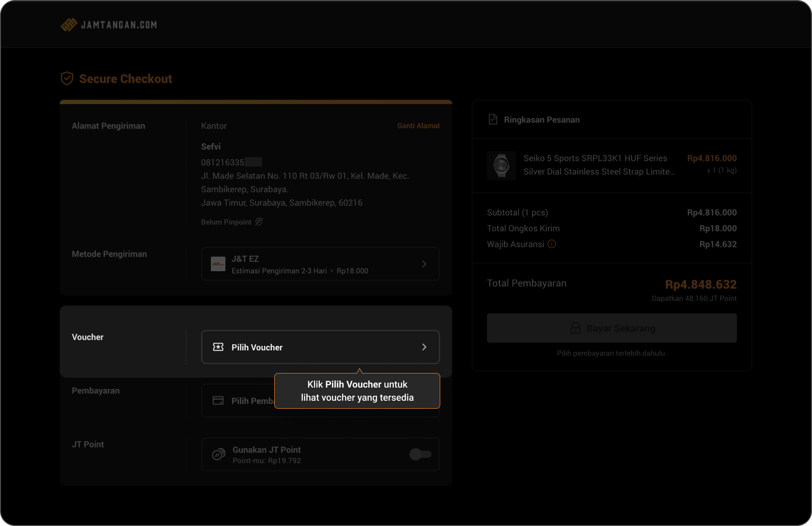Viewport: 812px width, 526px height.
Task: Click the lock icon on Bayar Sekarang
Action: pos(575,328)
